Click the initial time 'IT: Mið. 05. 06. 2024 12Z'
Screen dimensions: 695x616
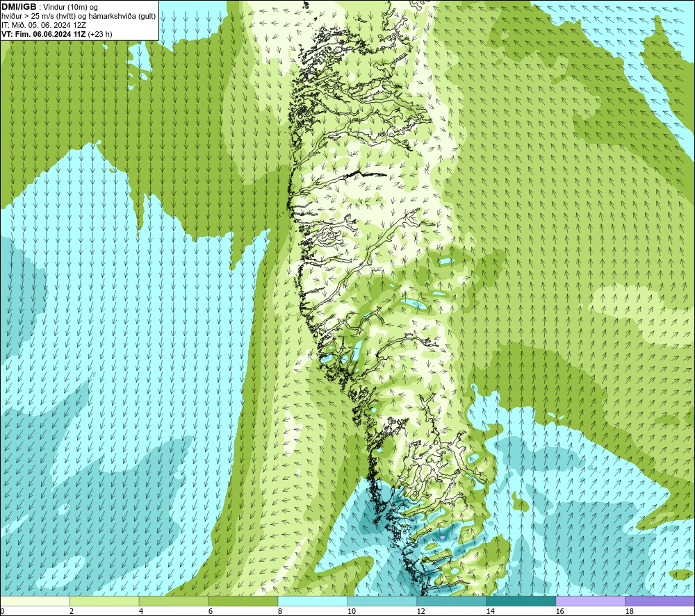43,25
